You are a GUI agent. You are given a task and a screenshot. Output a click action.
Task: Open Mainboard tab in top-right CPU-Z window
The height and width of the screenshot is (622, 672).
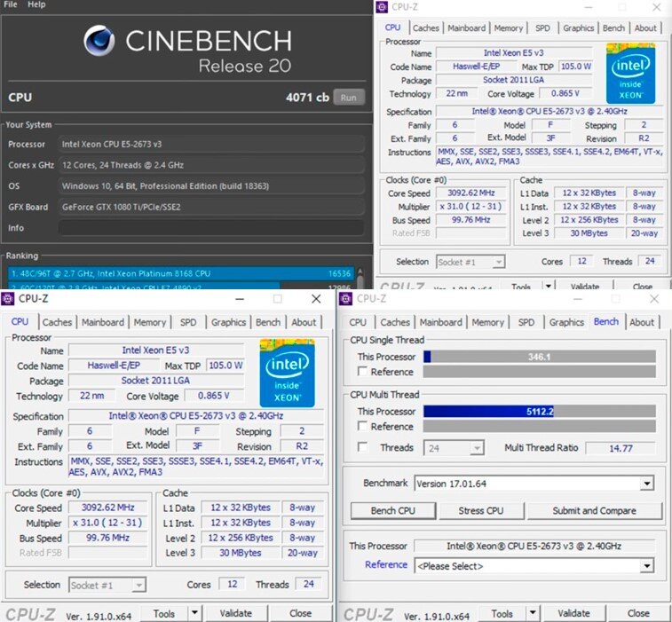point(466,28)
